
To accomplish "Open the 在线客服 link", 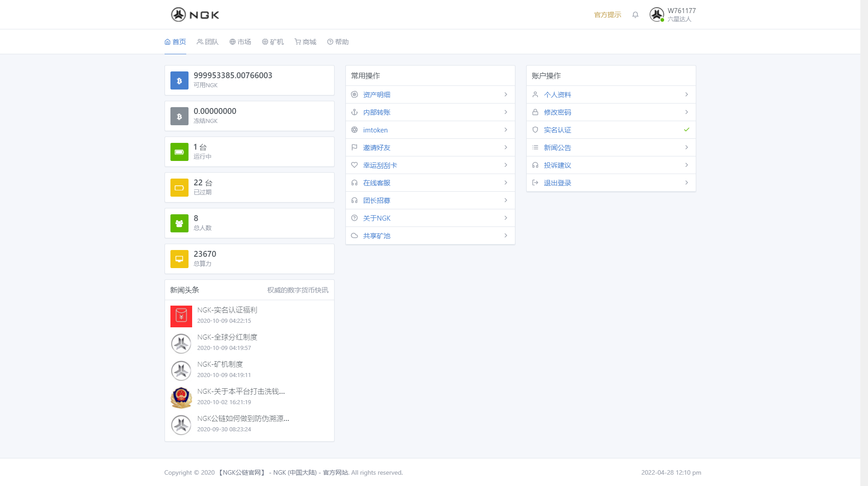I will tap(377, 183).
